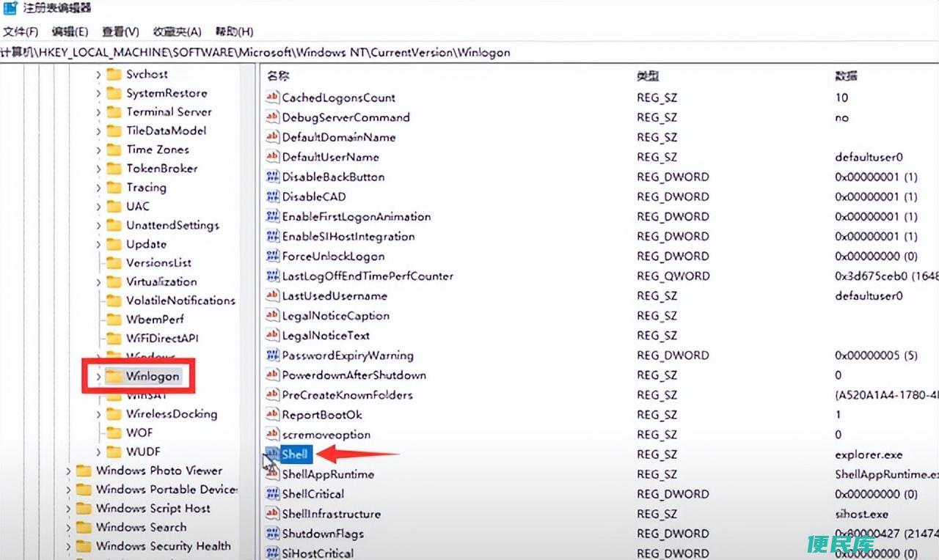Select the LegalNoticeCaption string value icon
939x560 pixels.
coord(272,315)
